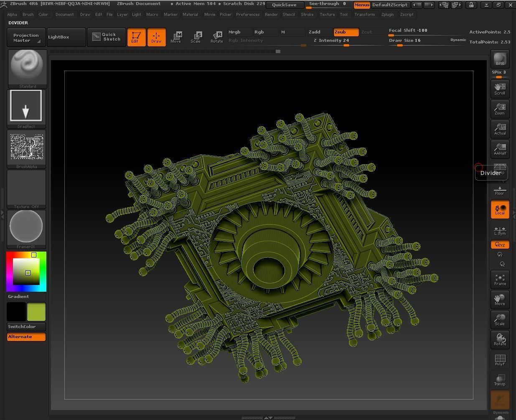
Task: Enable Edit mode button
Action: coord(136,37)
